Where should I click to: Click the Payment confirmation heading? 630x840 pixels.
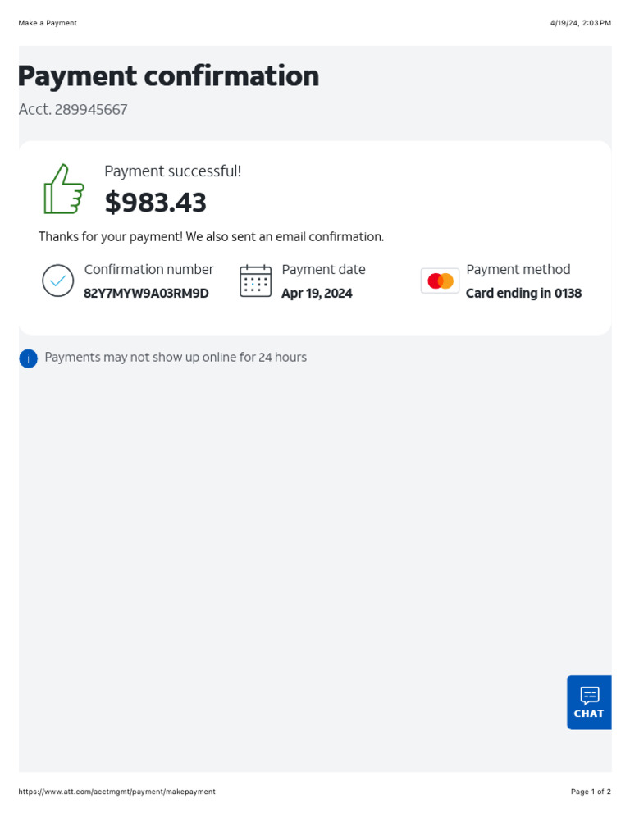tap(168, 76)
